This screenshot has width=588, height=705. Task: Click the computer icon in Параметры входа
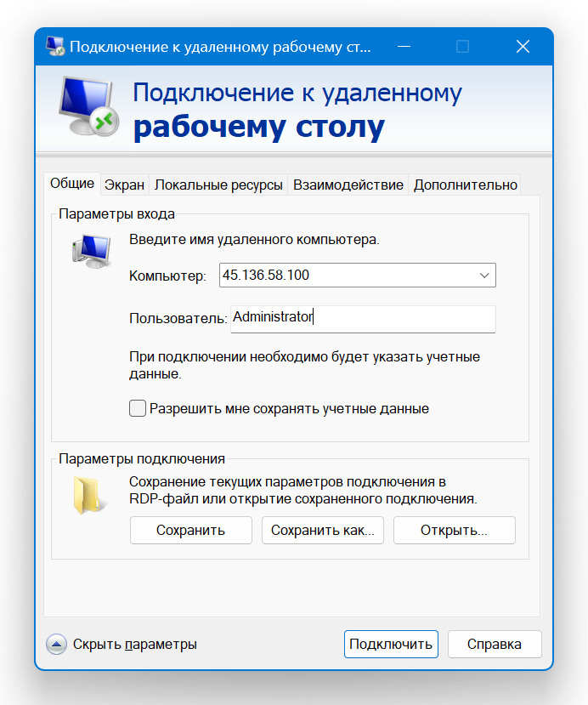pos(92,252)
